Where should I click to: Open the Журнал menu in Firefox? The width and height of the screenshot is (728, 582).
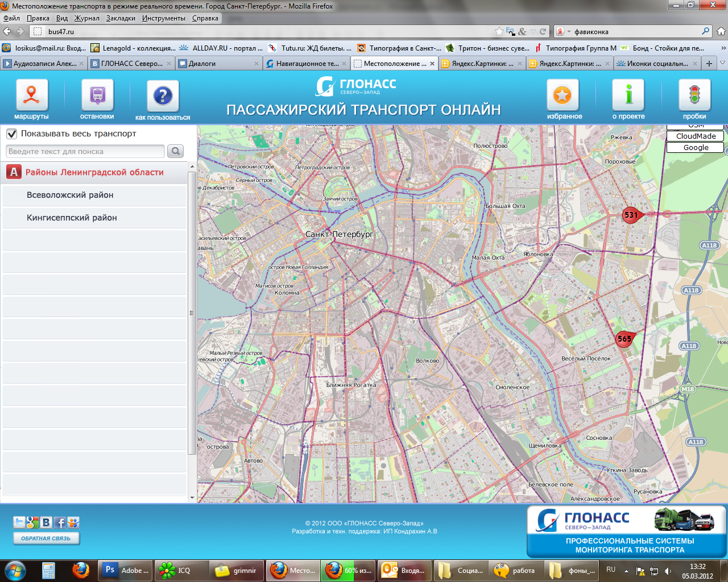[86, 18]
